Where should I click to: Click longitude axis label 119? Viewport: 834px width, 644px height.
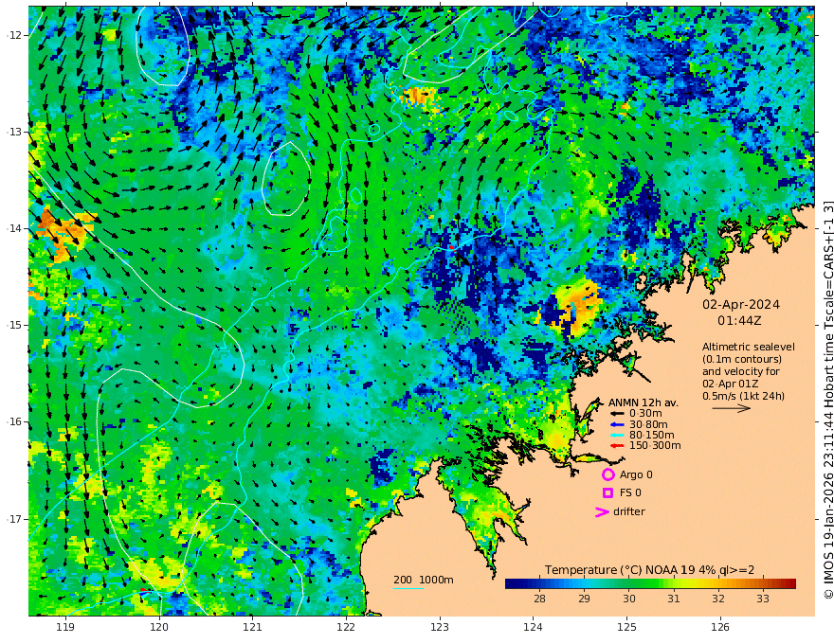65,628
